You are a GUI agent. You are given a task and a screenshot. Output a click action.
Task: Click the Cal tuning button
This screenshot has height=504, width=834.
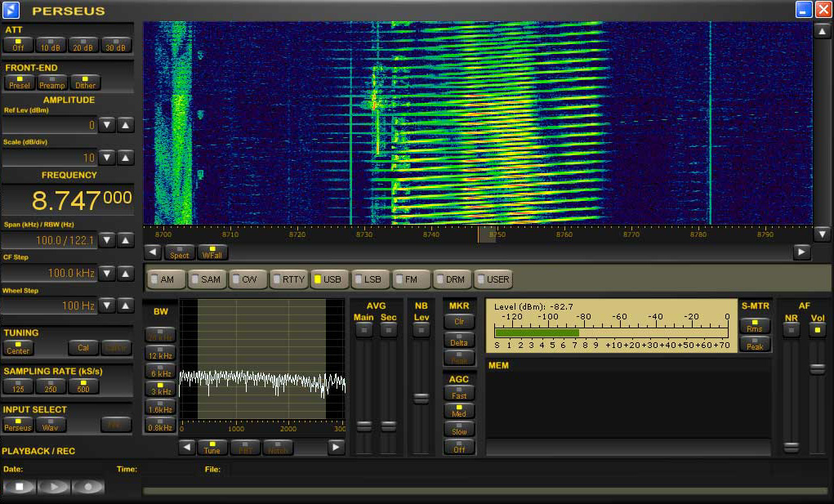coord(83,348)
